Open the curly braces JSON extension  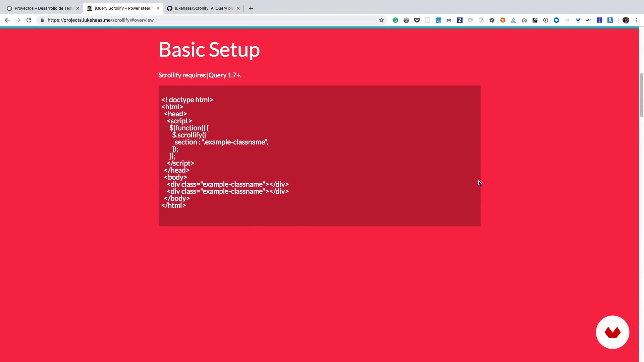(x=449, y=20)
